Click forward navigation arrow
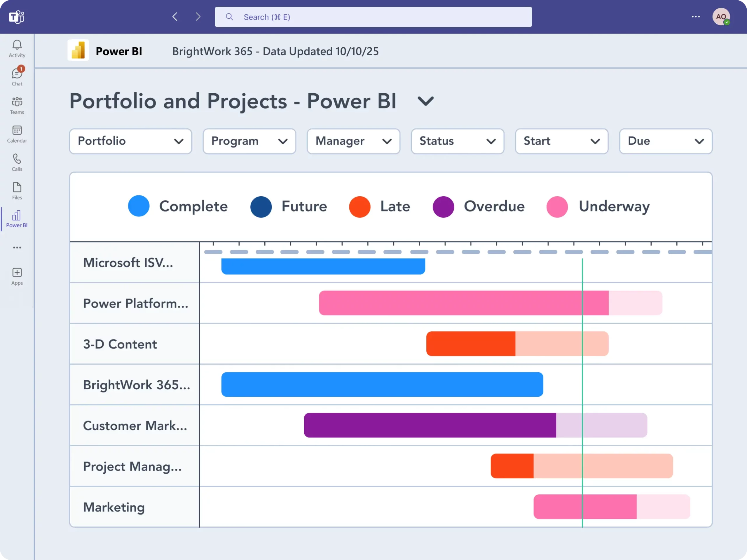This screenshot has height=560, width=747. click(x=198, y=17)
